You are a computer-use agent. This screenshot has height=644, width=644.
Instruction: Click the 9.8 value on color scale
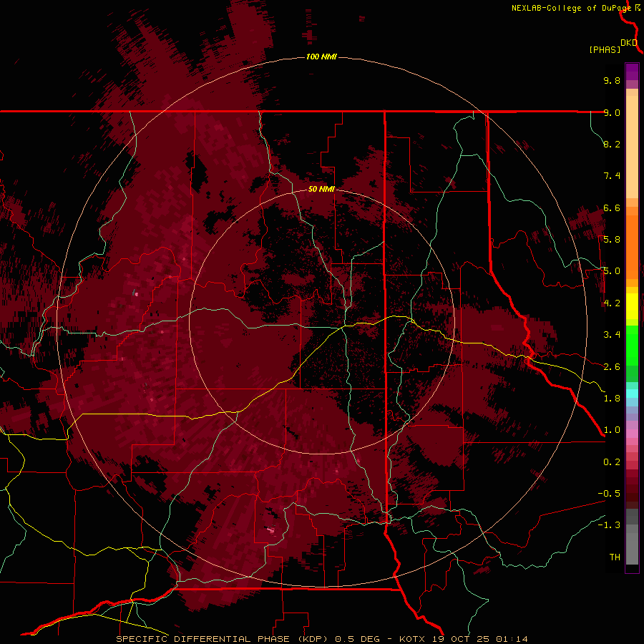[x=612, y=80]
